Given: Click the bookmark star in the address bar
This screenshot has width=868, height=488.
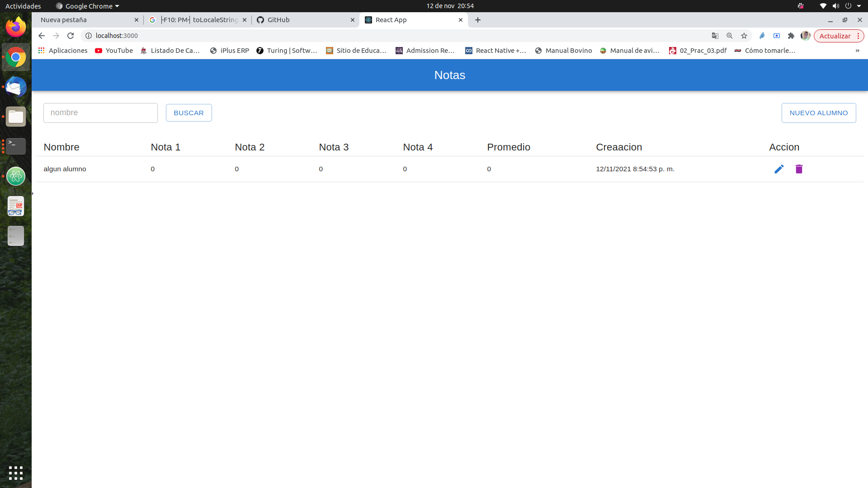Looking at the screenshot, I should [744, 36].
